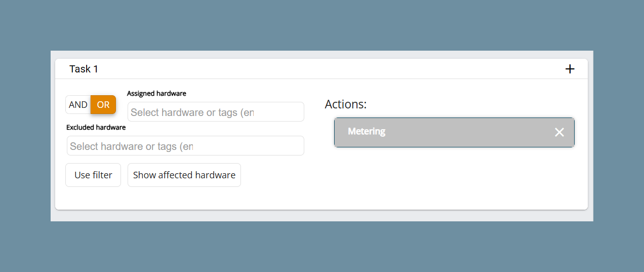Click the AND/OR toggle group

click(91, 105)
